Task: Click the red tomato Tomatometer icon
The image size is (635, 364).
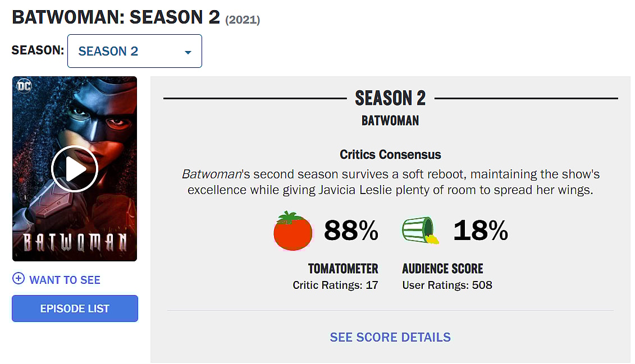Action: point(293,231)
